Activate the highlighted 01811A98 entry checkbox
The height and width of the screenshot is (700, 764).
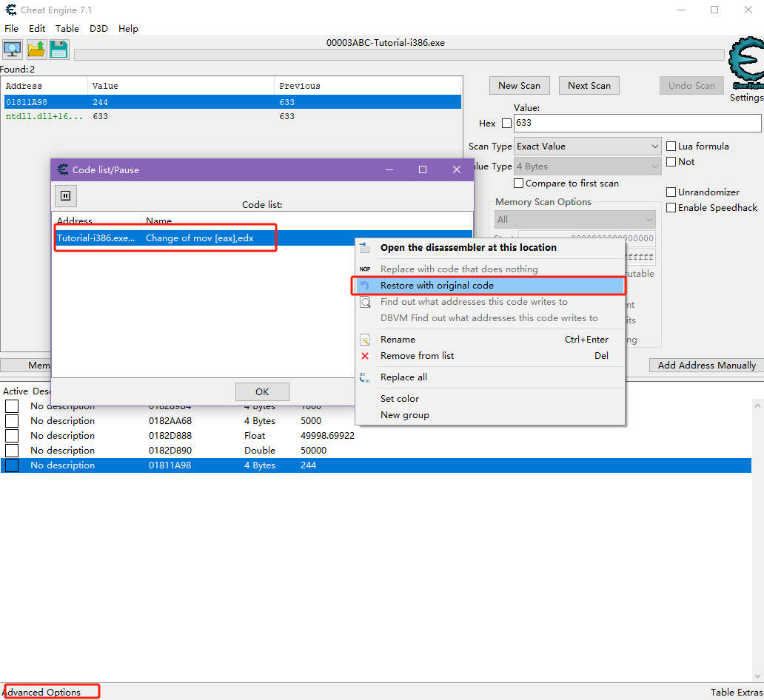pyautogui.click(x=12, y=465)
